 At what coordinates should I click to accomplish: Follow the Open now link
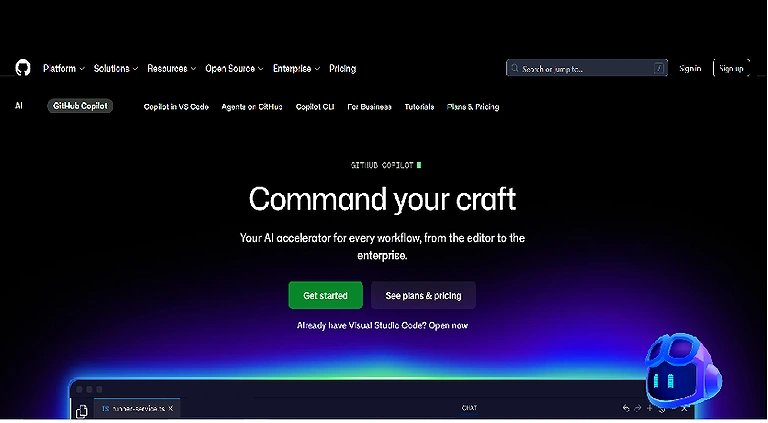pyautogui.click(x=448, y=326)
